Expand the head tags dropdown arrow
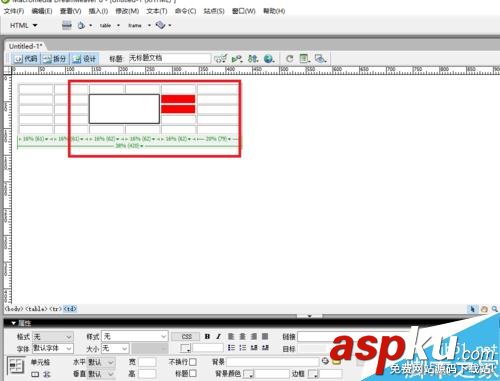This screenshot has width=500, height=381. point(91,25)
